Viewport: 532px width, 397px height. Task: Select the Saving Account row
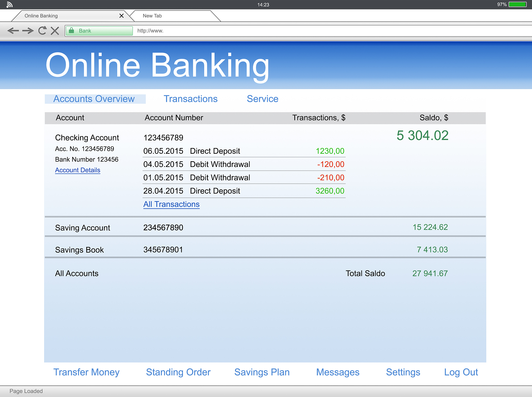265,227
